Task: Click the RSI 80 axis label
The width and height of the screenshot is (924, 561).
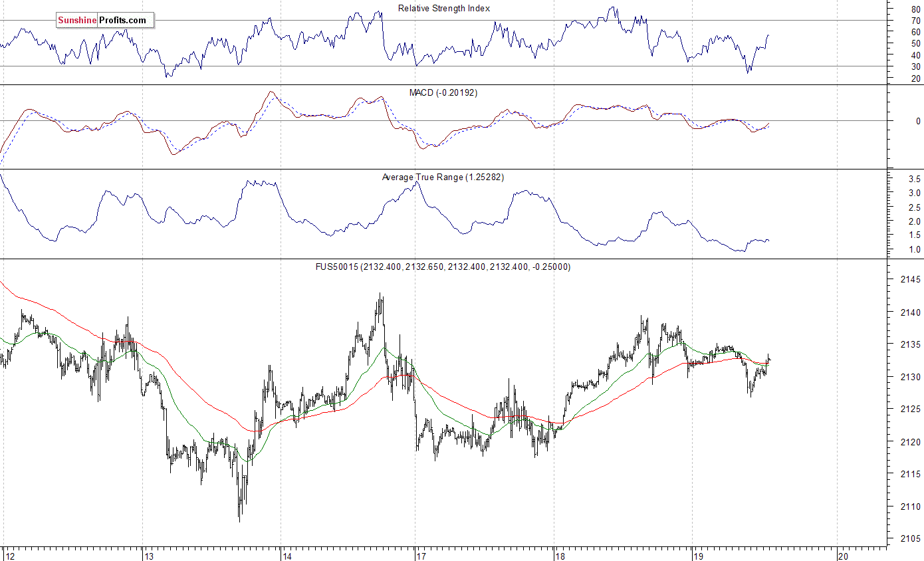Action: (916, 9)
